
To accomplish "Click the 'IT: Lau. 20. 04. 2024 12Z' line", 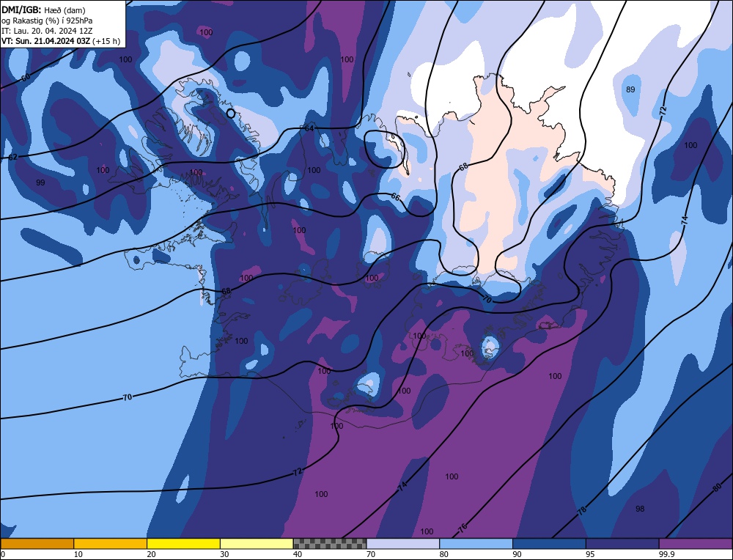I will [x=47, y=31].
